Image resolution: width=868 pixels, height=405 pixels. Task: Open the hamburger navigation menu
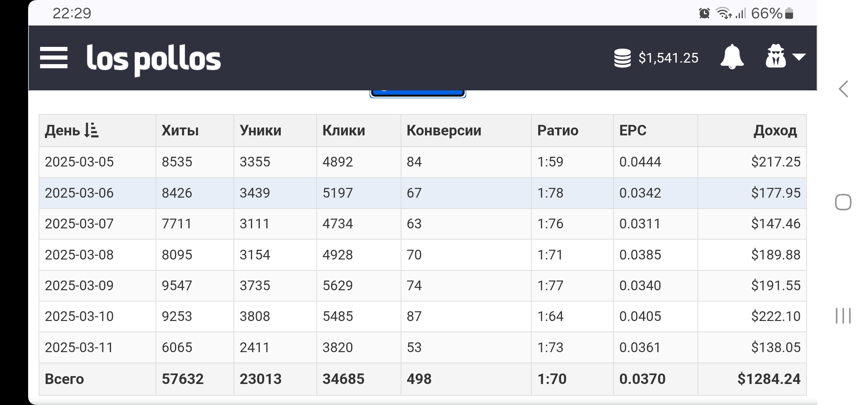point(54,58)
